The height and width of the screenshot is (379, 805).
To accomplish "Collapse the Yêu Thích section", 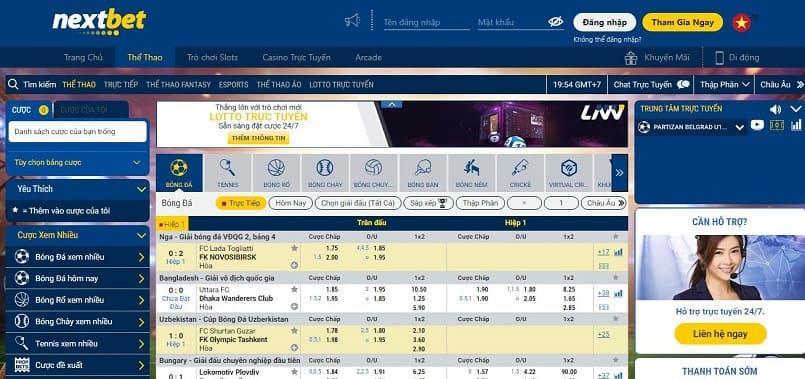I will coord(142,189).
